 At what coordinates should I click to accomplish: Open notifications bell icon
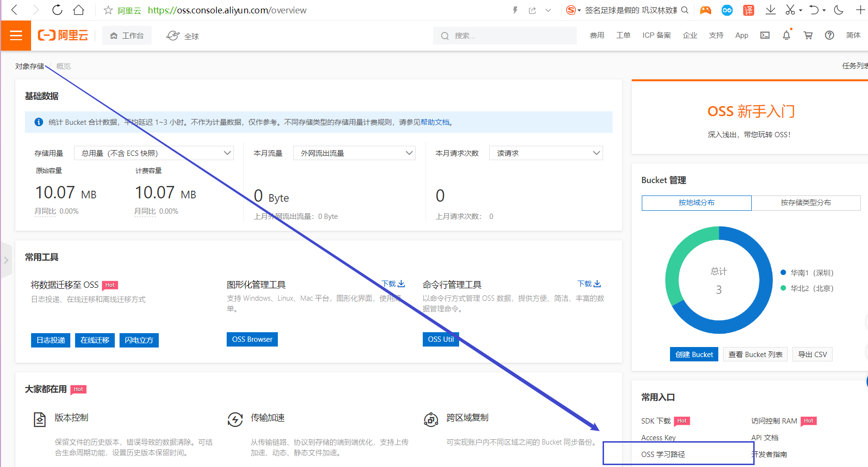787,35
